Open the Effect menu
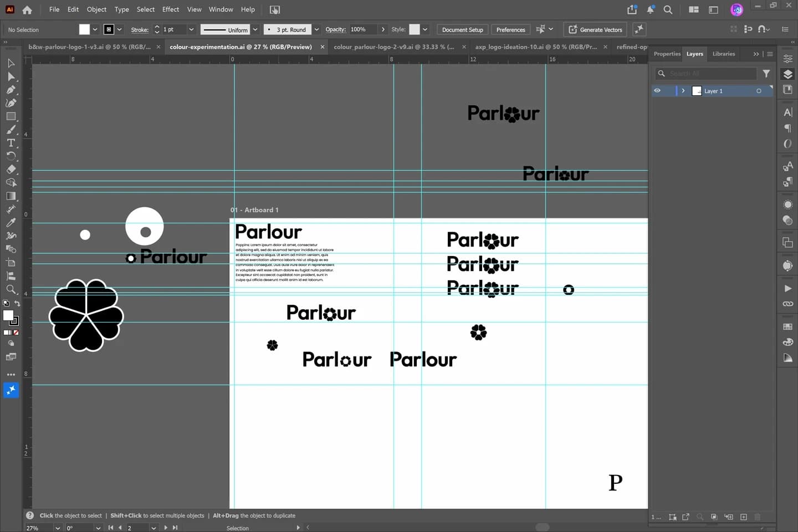 (x=171, y=9)
